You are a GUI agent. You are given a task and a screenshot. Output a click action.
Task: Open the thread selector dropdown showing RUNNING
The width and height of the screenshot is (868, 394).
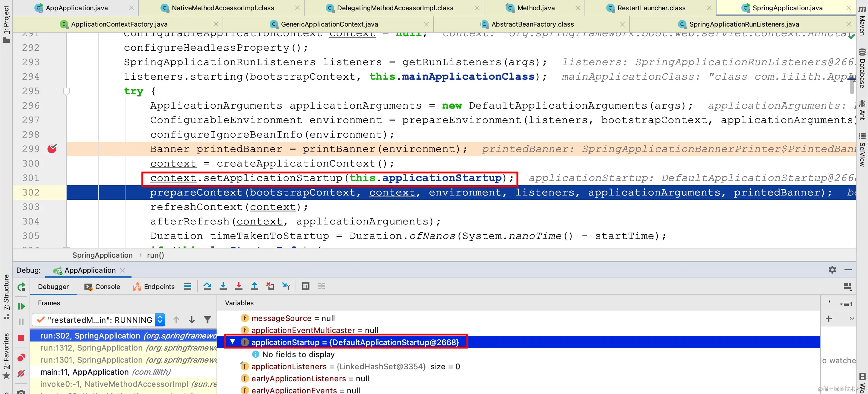(x=160, y=319)
